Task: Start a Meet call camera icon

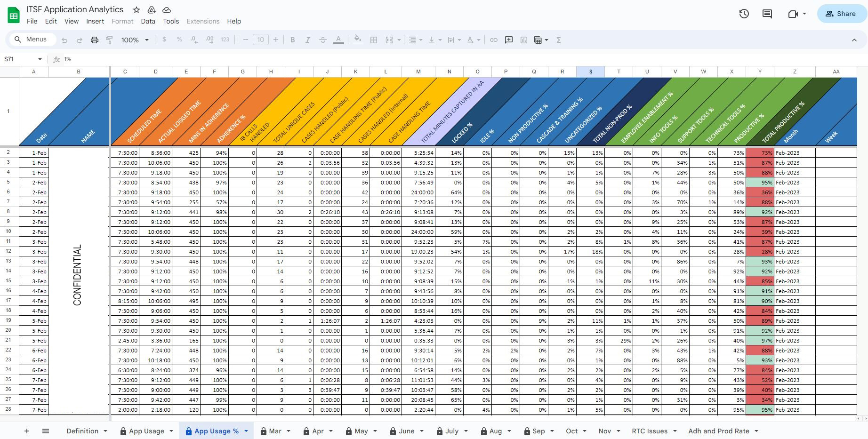Action: click(793, 14)
